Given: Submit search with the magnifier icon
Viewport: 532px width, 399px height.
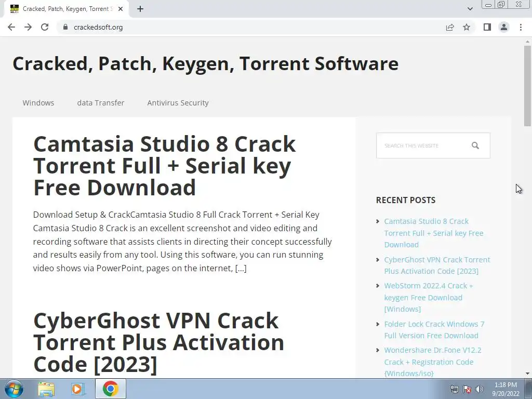Looking at the screenshot, I should (x=475, y=145).
